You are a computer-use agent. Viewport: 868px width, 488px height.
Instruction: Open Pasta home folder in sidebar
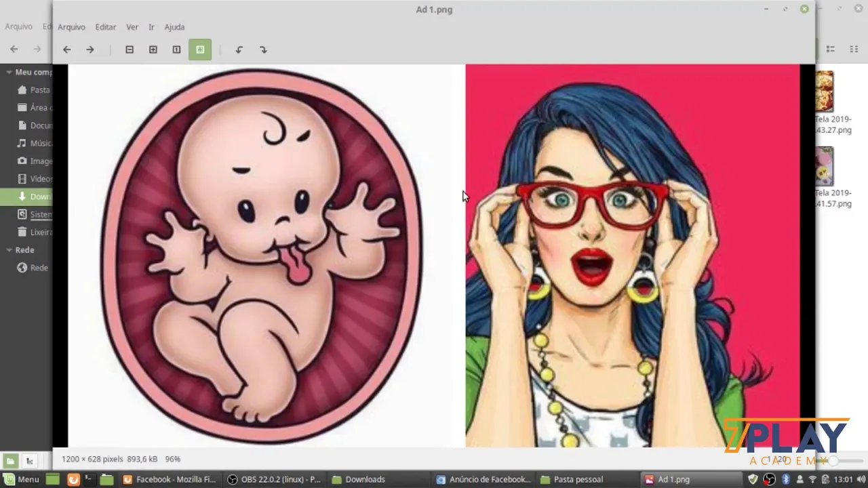pos(34,89)
